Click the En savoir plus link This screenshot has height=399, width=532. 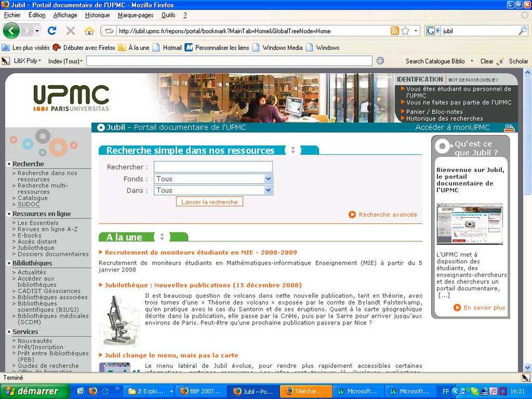pos(484,308)
